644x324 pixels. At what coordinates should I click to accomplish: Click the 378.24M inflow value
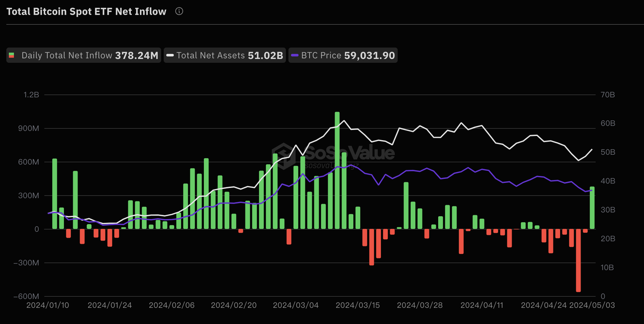[x=136, y=55]
